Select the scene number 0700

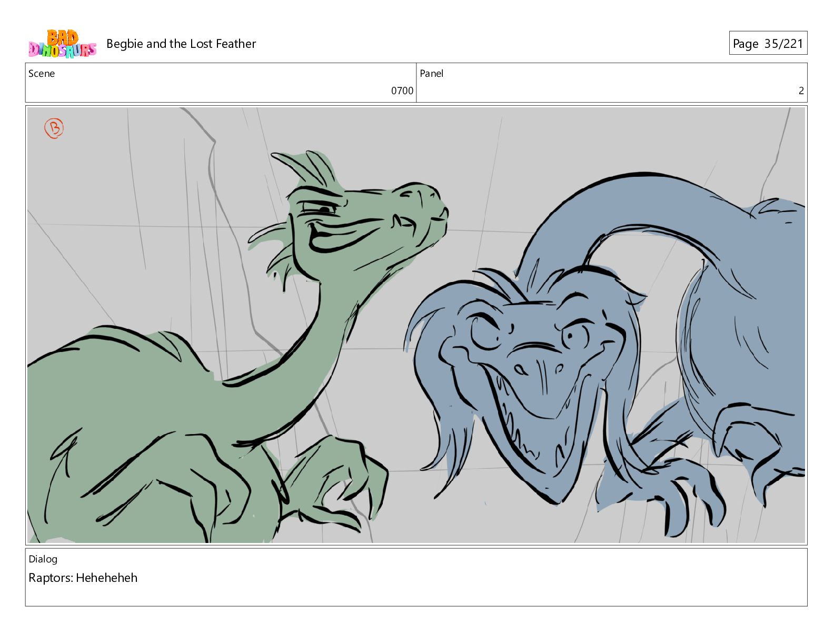(402, 90)
